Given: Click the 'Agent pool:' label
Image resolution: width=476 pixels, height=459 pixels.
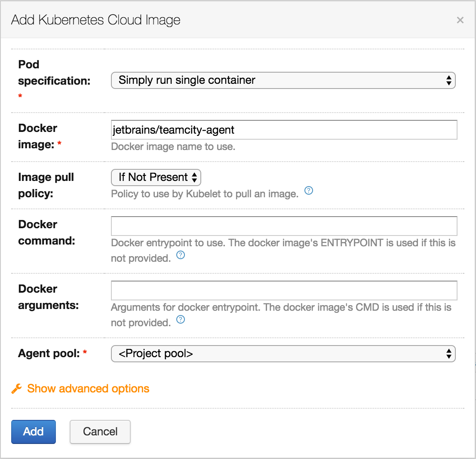Looking at the screenshot, I should [x=49, y=353].
